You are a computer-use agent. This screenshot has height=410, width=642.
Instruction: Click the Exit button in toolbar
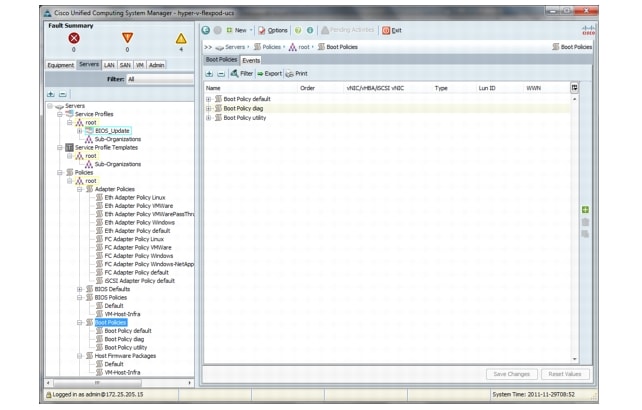click(392, 30)
